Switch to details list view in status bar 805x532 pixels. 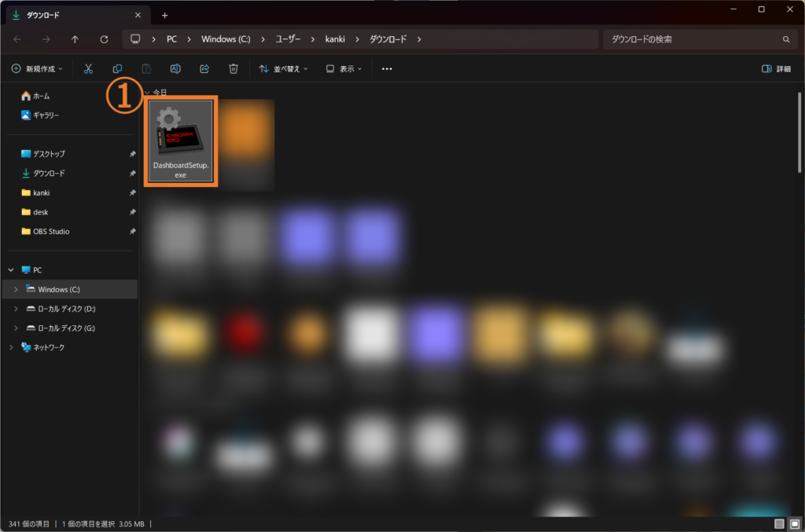tap(779, 523)
